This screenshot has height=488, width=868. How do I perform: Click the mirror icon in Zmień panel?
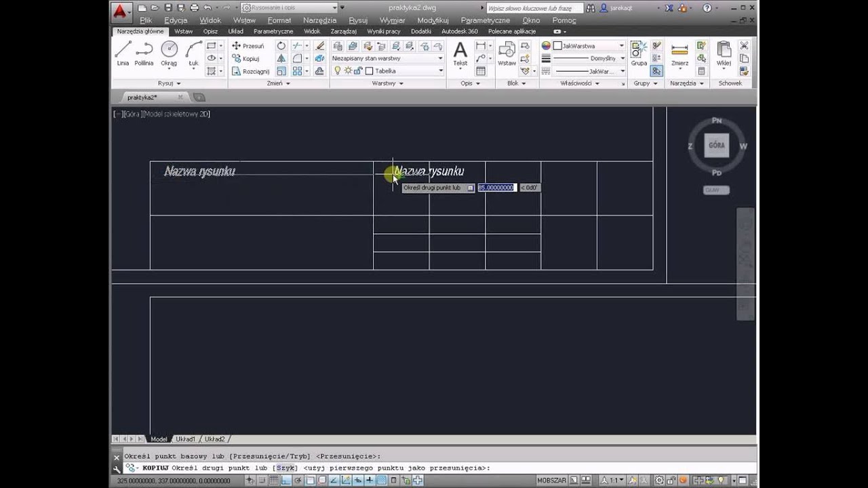(281, 58)
